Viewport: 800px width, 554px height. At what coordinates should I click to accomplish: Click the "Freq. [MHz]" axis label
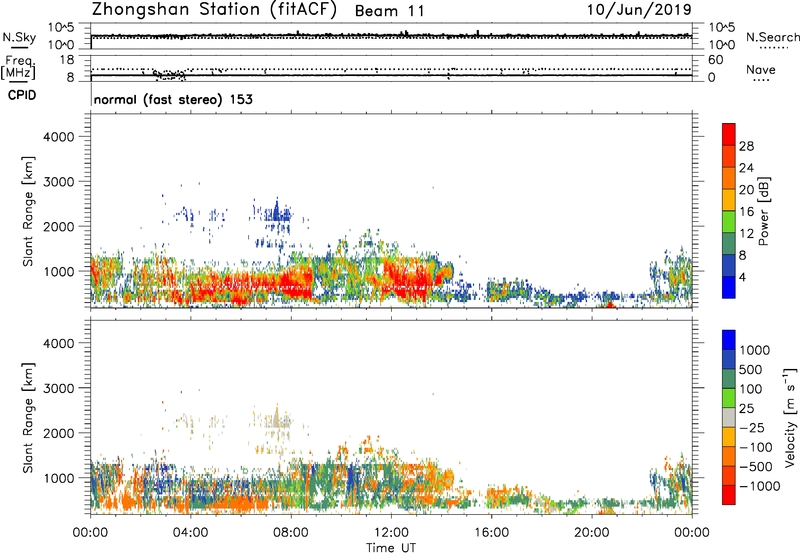coord(18,67)
